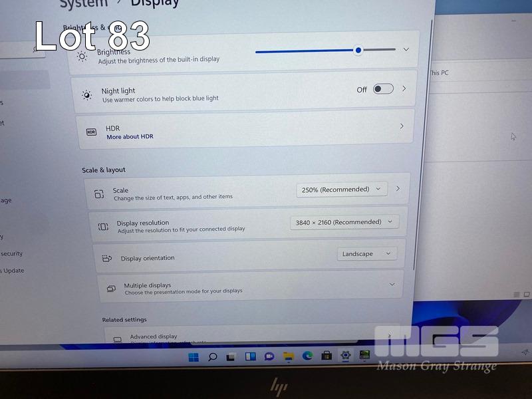Go back to System in breadcrumb
Screen dimensions: 532x399
(x=84, y=3)
